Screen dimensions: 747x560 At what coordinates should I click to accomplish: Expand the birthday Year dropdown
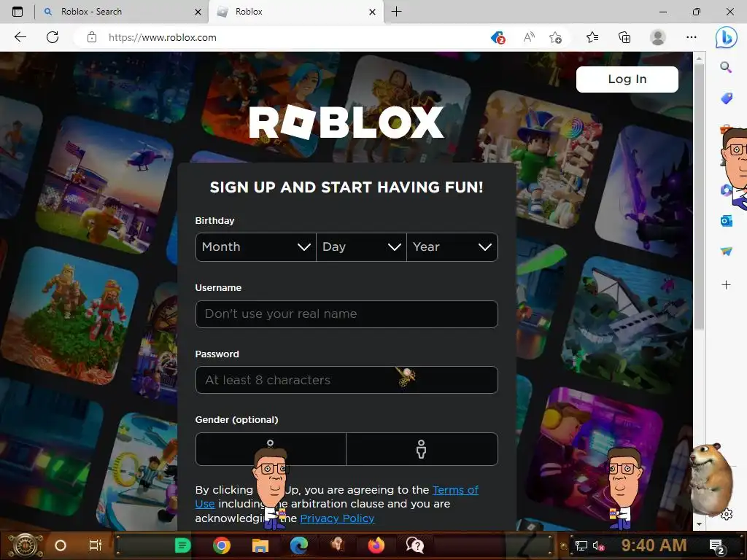point(452,247)
